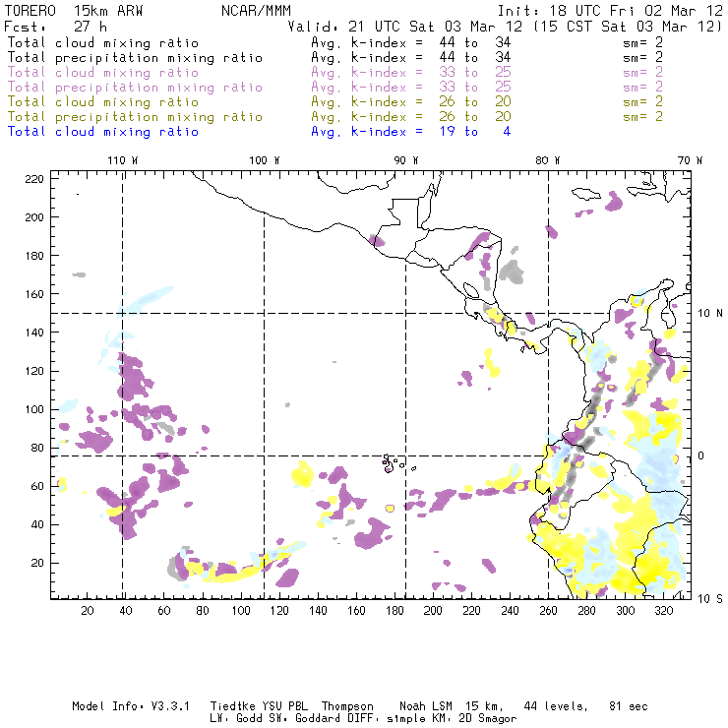The image size is (728, 728).
Task: Click the "100 W" longitude label
Action: [x=265, y=160]
